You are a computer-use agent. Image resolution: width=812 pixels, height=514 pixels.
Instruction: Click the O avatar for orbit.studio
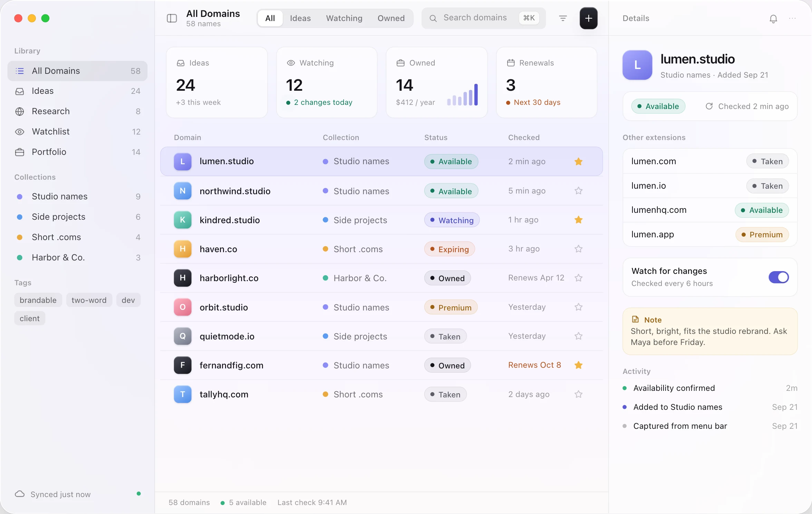[x=183, y=307]
